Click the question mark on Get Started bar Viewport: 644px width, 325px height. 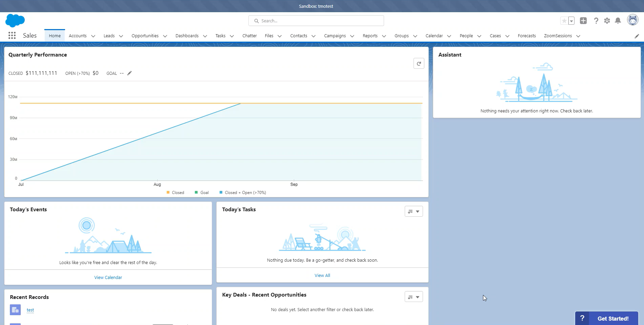[582, 318]
